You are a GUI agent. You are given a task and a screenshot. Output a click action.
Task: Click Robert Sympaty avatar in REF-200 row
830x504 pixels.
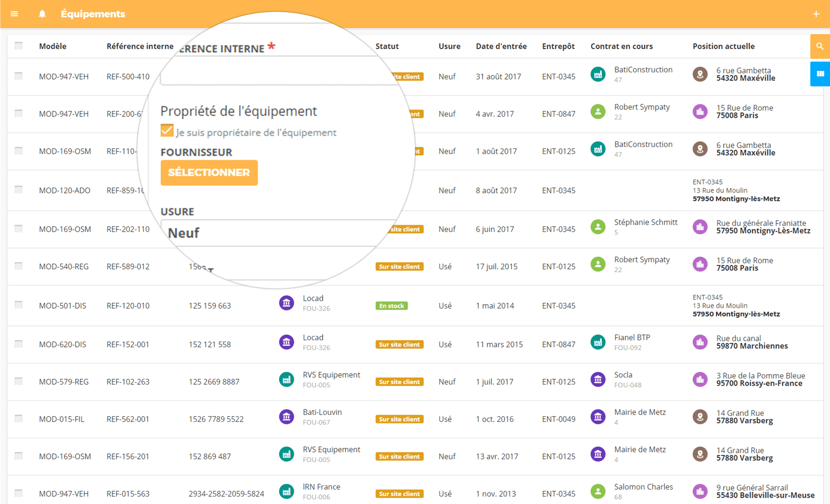point(598,111)
